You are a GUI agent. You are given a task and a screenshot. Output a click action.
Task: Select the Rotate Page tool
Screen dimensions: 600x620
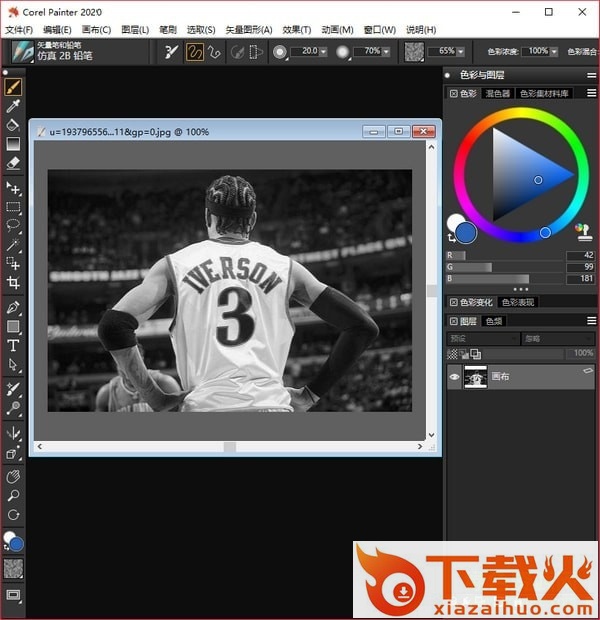(13, 515)
